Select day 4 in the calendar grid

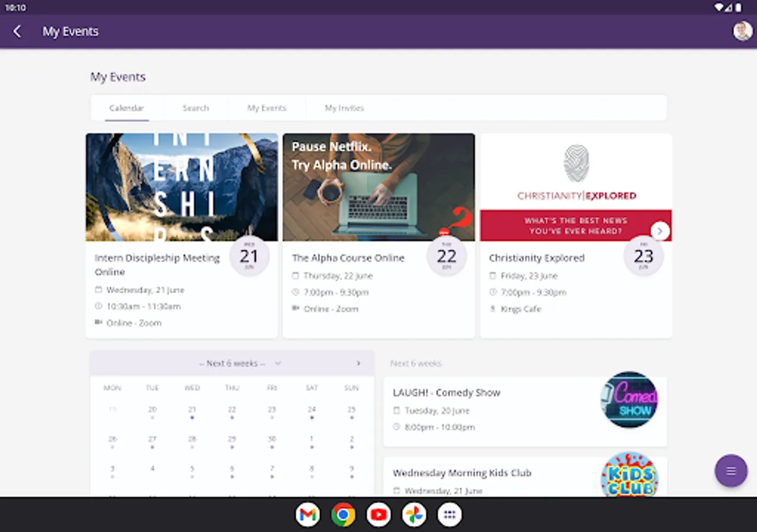point(152,469)
